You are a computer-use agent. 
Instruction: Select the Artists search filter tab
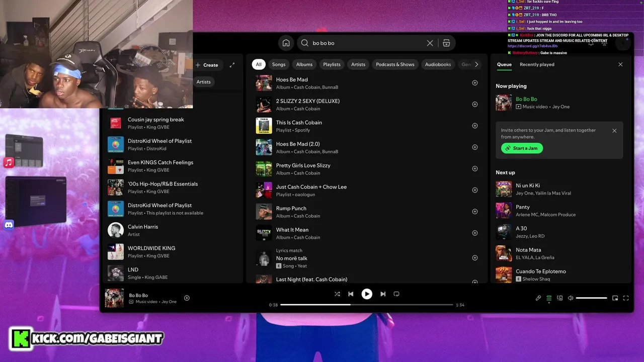[358, 64]
